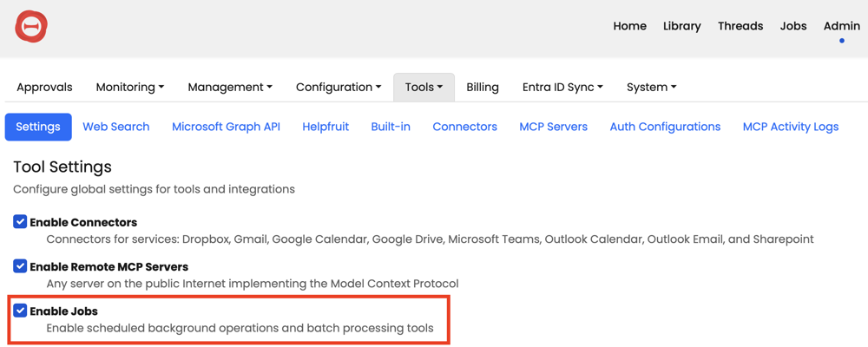Switch to the MCP Activity Logs sub-tab

click(791, 127)
